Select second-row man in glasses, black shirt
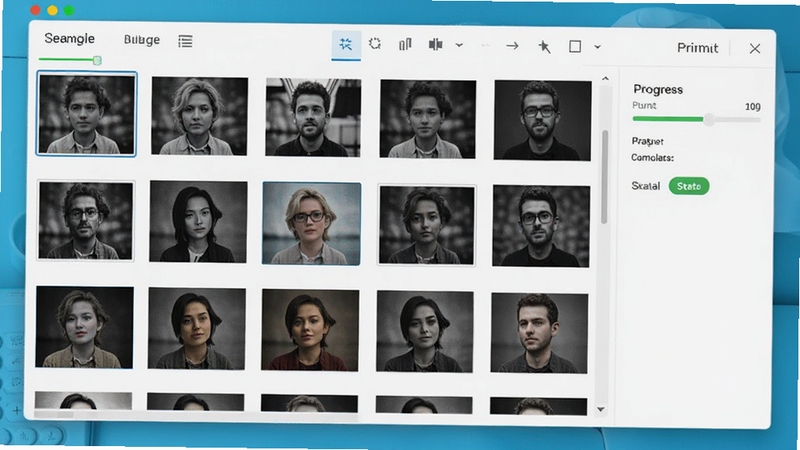The width and height of the screenshot is (800, 450). (x=541, y=226)
